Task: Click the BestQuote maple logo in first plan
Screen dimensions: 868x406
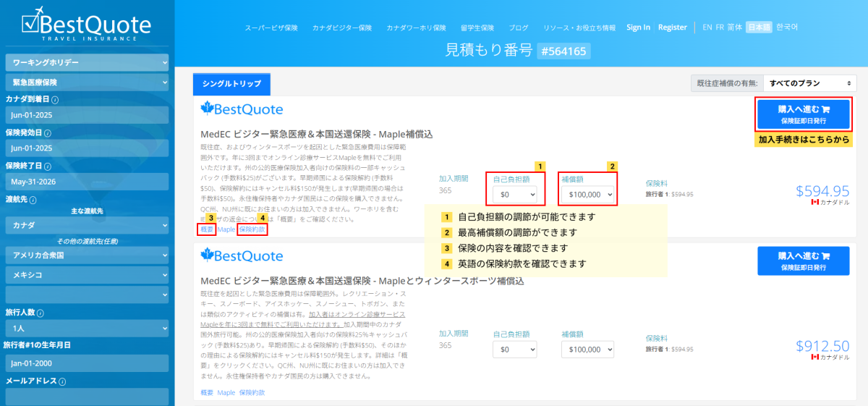Action: tap(242, 109)
